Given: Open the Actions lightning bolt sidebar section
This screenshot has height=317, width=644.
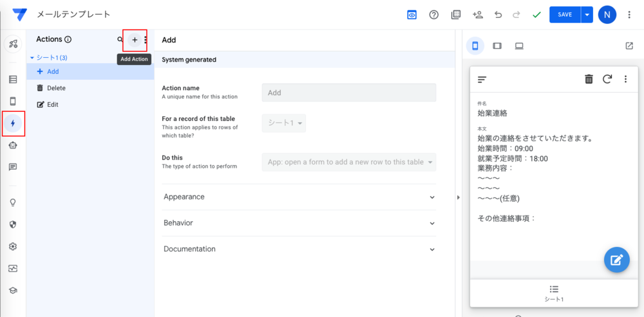Looking at the screenshot, I should coord(13,123).
